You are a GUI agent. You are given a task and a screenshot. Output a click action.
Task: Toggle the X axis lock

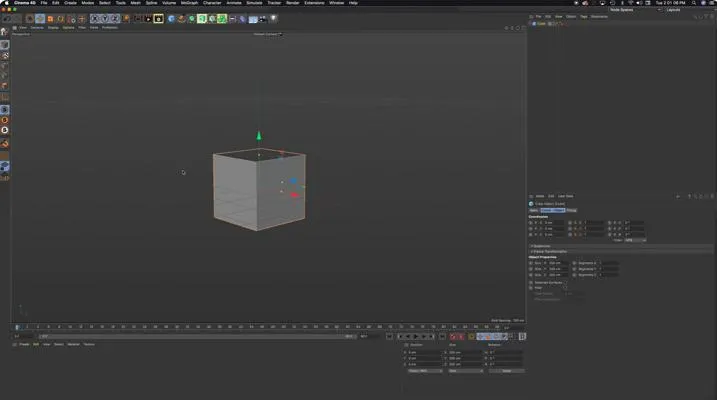pyautogui.click(x=95, y=19)
